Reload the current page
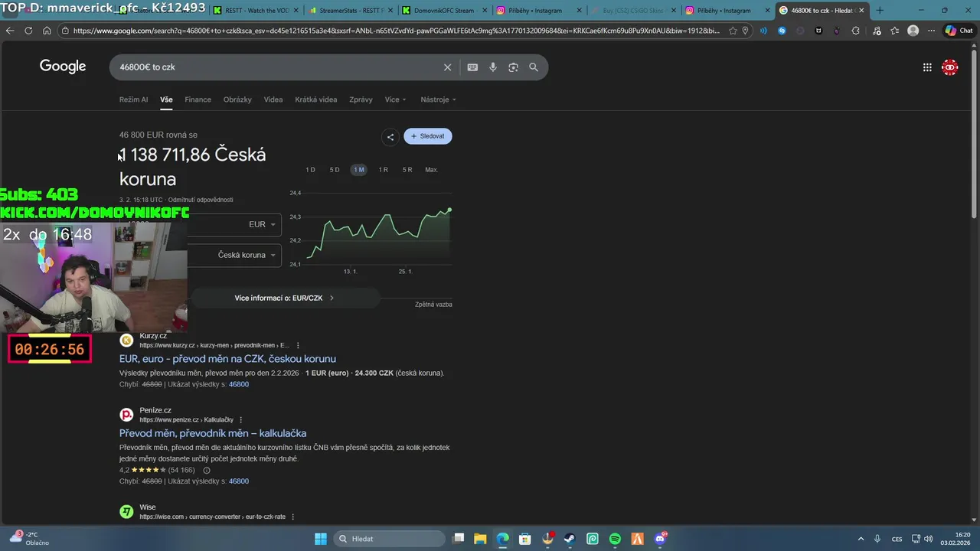 (28, 31)
